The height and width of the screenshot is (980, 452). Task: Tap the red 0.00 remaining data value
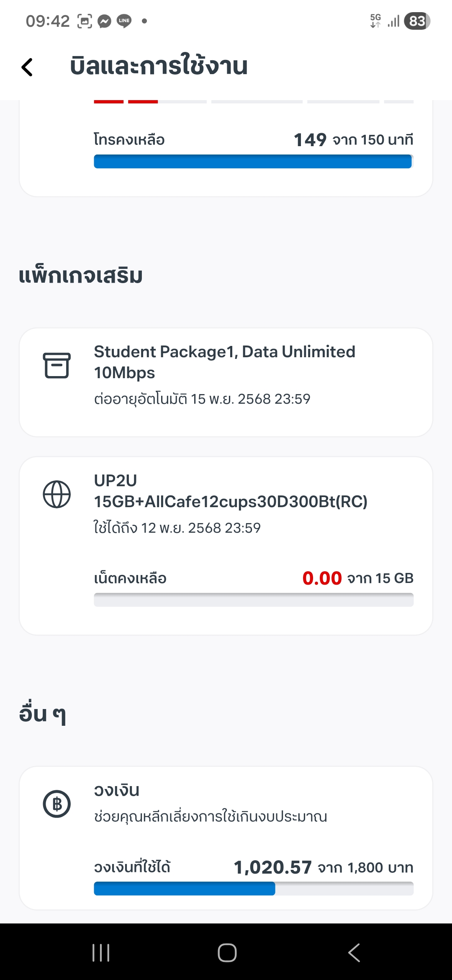coord(322,578)
